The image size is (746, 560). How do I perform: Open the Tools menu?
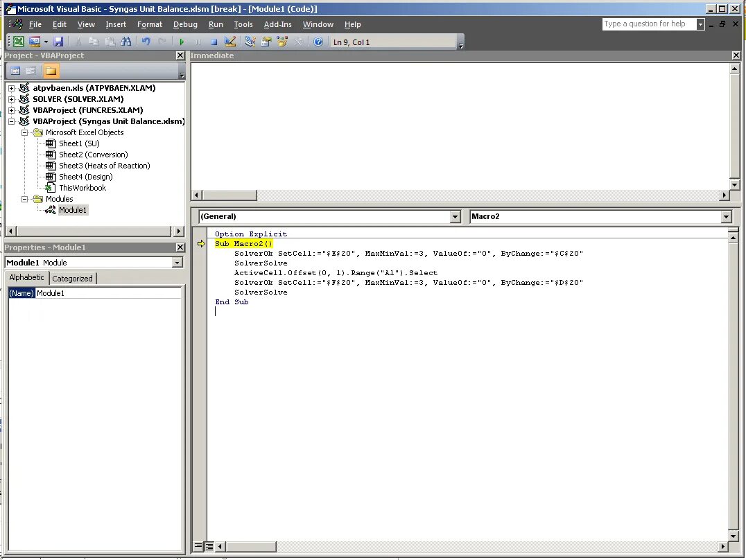click(243, 24)
